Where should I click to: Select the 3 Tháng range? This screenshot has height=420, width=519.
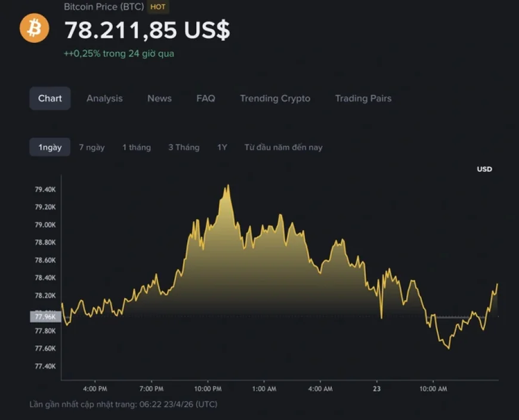pyautogui.click(x=184, y=147)
